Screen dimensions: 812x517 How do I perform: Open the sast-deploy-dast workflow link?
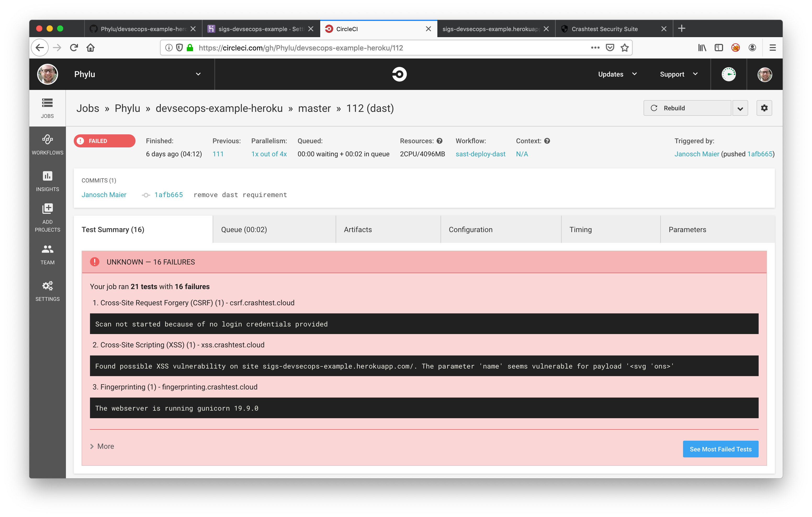(480, 154)
